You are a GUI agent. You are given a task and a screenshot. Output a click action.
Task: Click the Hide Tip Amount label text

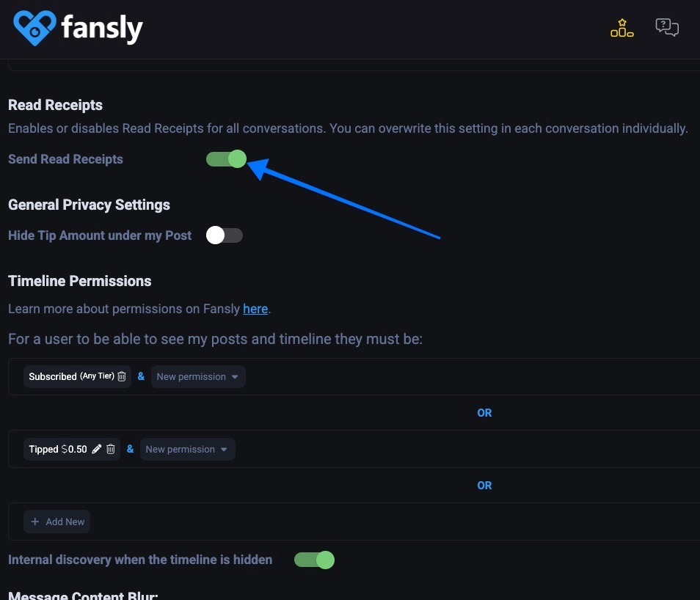(100, 235)
